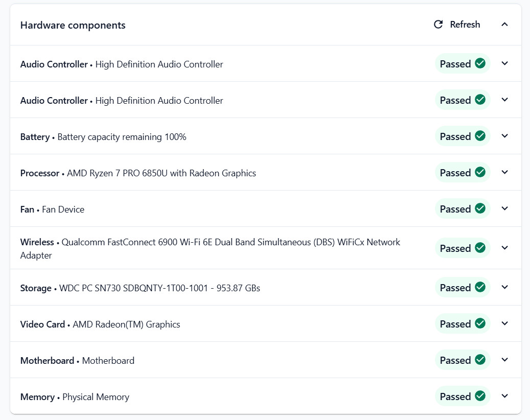Select the Fan Device row text
The height and width of the screenshot is (420, 530).
pos(53,209)
